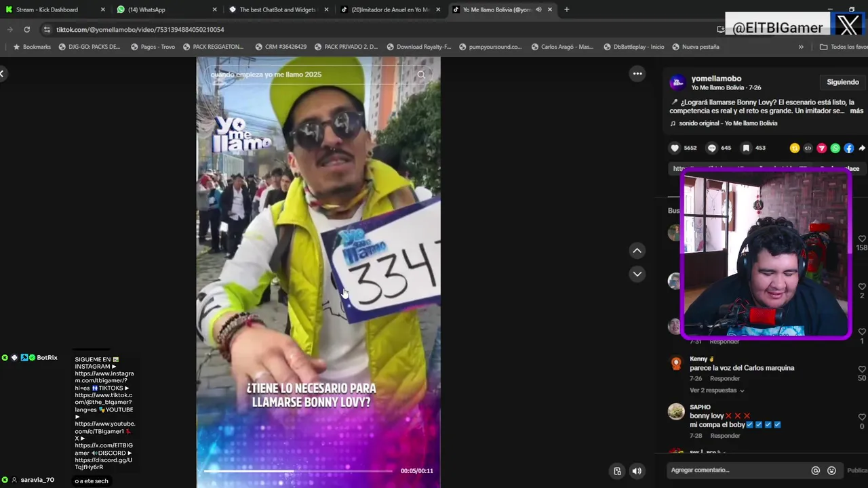868x488 pixels.
Task: Click the TikTok video player
Action: pyautogui.click(x=318, y=271)
